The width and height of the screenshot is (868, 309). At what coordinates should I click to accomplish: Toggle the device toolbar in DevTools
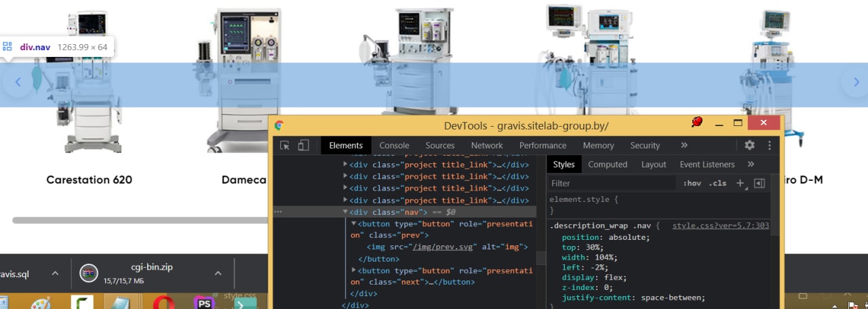point(304,145)
